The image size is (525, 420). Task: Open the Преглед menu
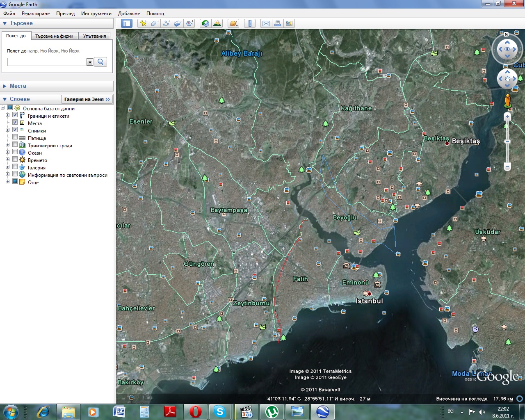66,14
